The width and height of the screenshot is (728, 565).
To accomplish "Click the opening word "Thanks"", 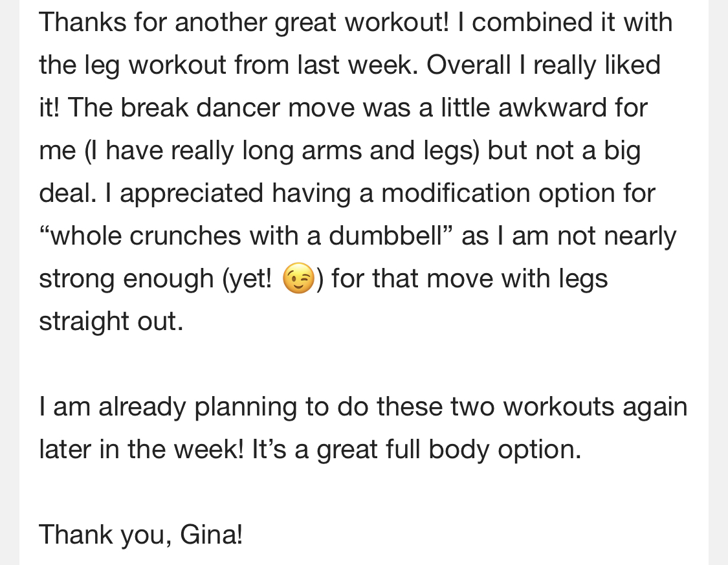I will coord(83,22).
